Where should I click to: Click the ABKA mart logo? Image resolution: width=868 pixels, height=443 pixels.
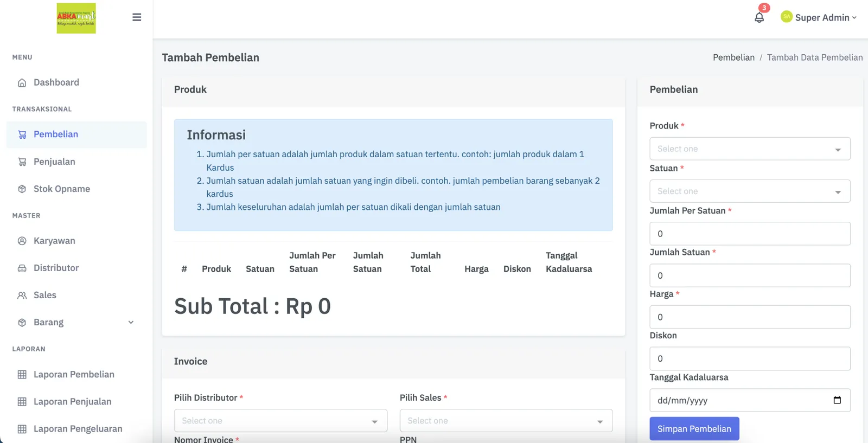click(76, 18)
